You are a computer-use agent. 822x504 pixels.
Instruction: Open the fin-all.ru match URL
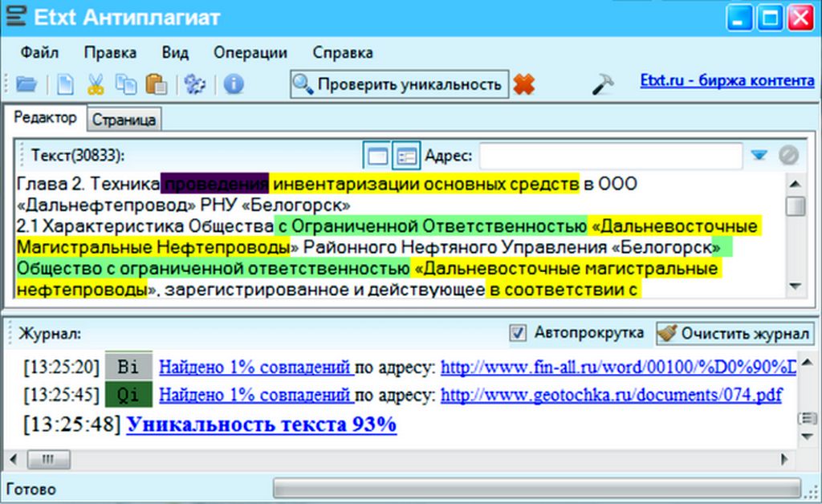point(619,368)
